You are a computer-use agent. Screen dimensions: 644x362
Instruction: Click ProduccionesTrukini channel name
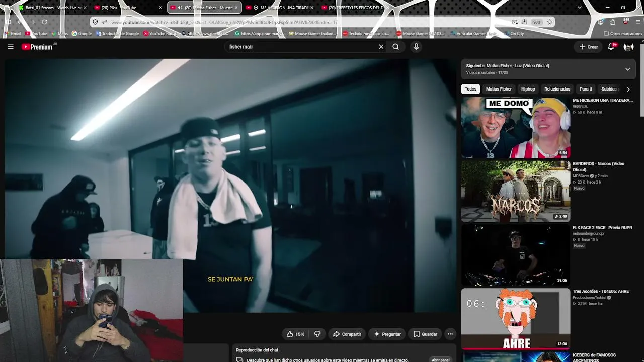pos(589,298)
